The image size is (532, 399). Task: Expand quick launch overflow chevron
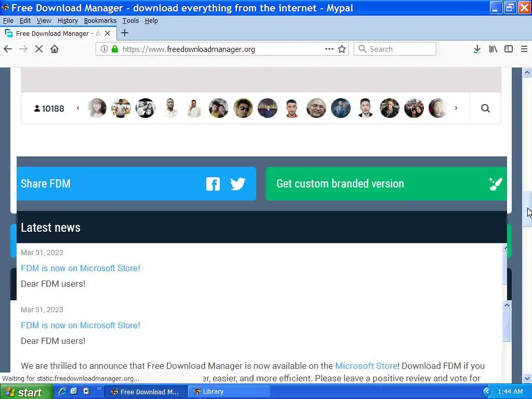pos(99,389)
